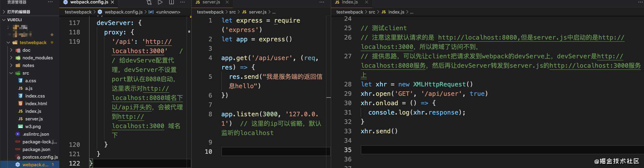The image size is (644, 168).
Task: Click webpack.config.js breadcrumb segment
Action: [x=123, y=12]
